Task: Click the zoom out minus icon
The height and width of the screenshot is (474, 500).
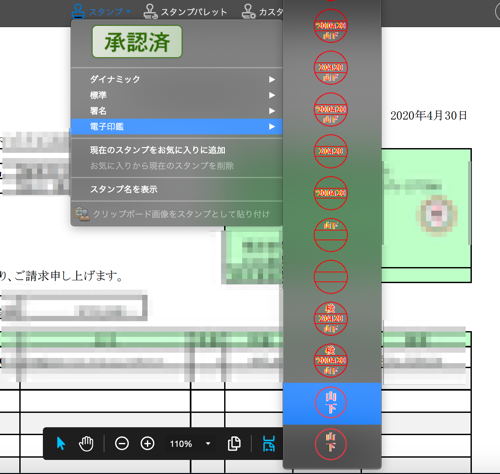Action: tap(122, 444)
